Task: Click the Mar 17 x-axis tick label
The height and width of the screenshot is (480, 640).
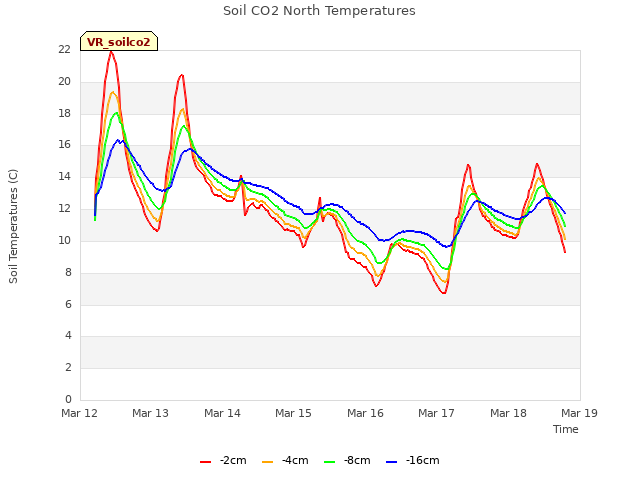Action: tap(436, 413)
